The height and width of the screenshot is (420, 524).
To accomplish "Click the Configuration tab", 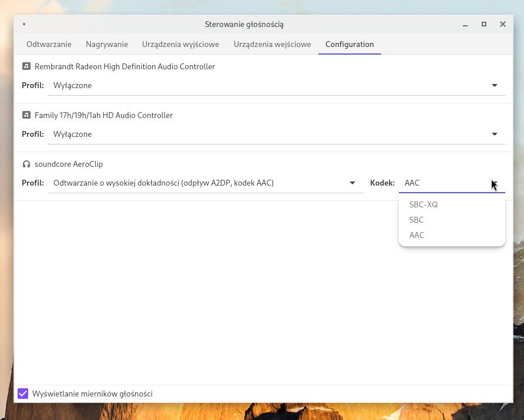I will [x=350, y=44].
